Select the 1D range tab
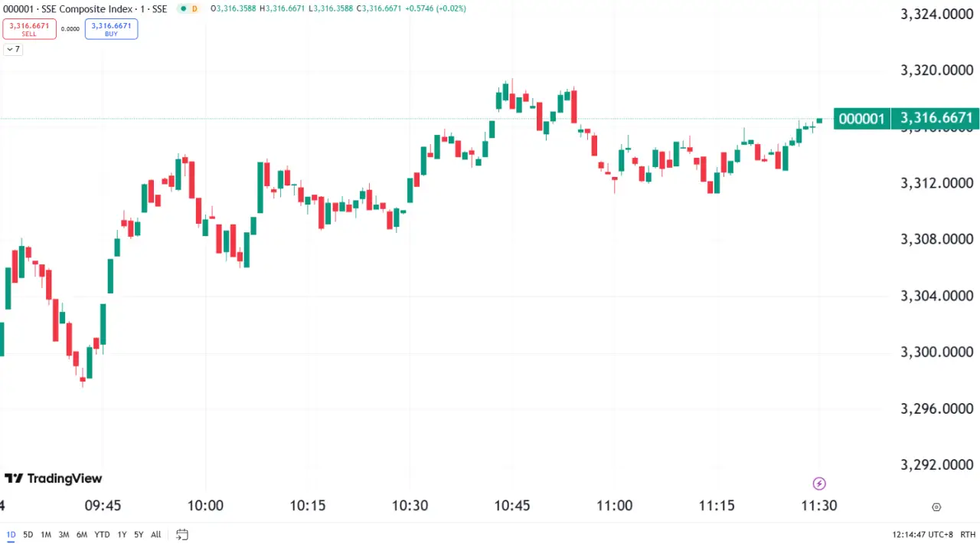The height and width of the screenshot is (544, 980). [11, 534]
